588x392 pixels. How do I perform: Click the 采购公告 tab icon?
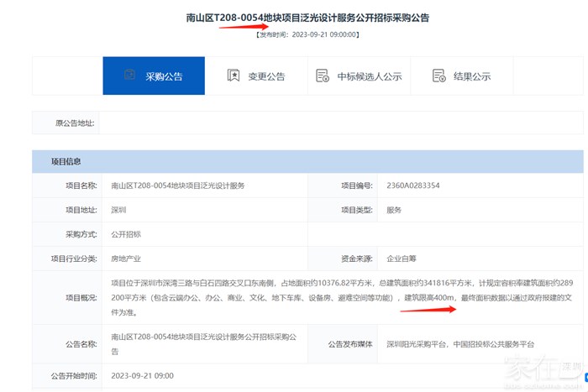pyautogui.click(x=129, y=76)
